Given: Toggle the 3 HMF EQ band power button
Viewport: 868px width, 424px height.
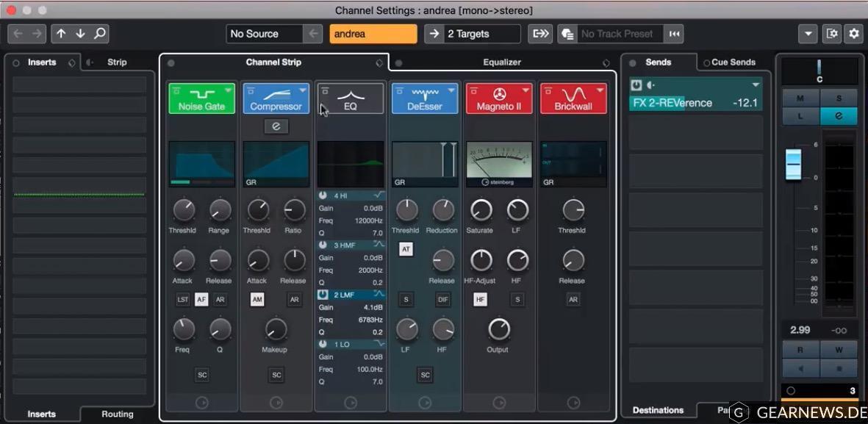Looking at the screenshot, I should click(x=323, y=245).
